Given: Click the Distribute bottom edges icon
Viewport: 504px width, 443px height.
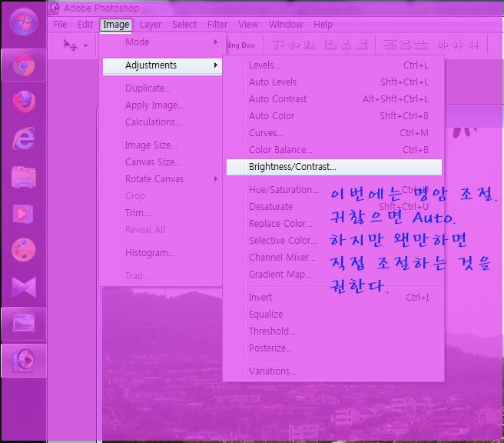Looking at the screenshot, I should pyautogui.click(x=421, y=45).
